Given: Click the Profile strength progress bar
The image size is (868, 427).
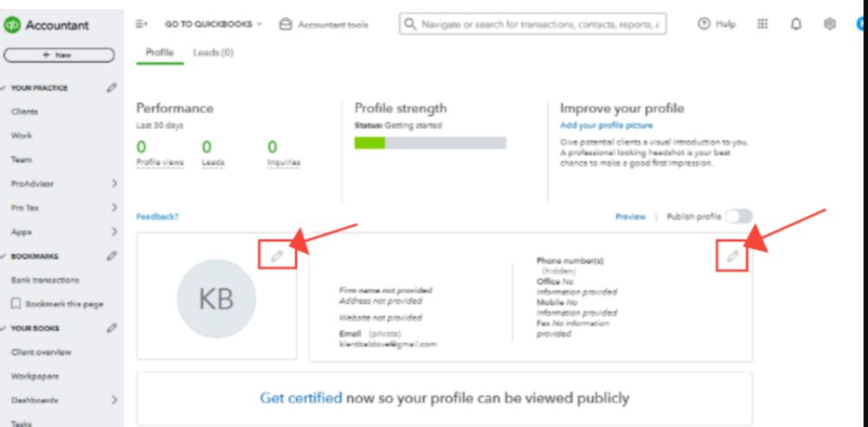Looking at the screenshot, I should pyautogui.click(x=430, y=143).
